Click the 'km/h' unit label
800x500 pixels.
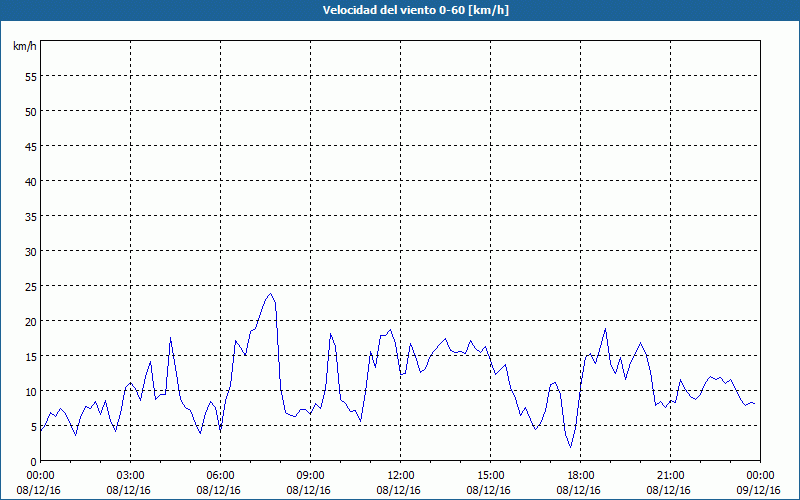[24, 46]
